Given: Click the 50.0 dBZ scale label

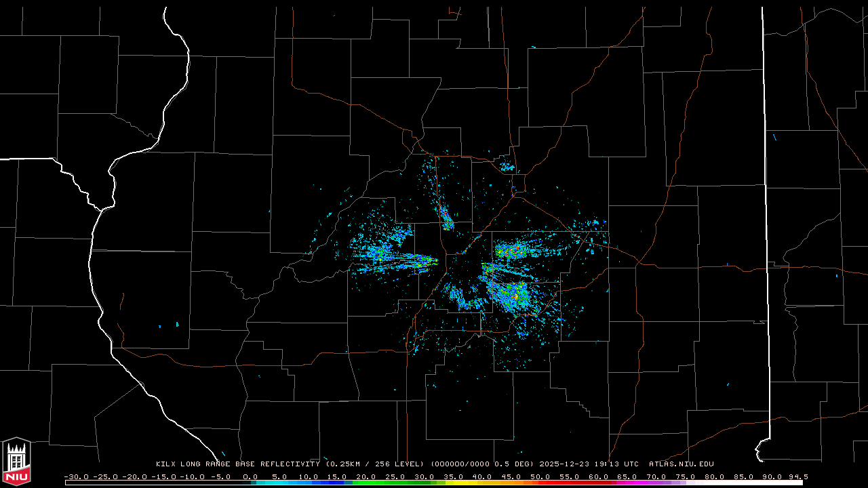Looking at the screenshot, I should coord(540,476).
